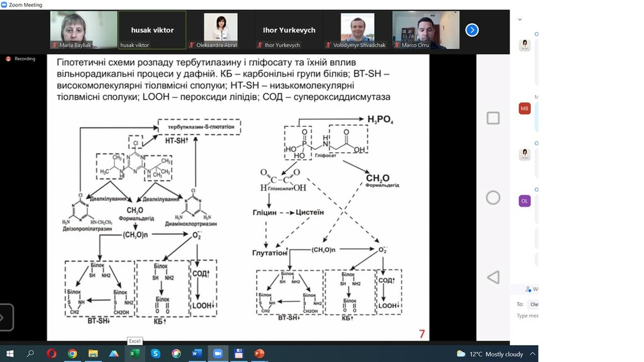Open Skype from the taskbar
Image resolution: width=644 pixels, height=362 pixels.
coord(156,353)
